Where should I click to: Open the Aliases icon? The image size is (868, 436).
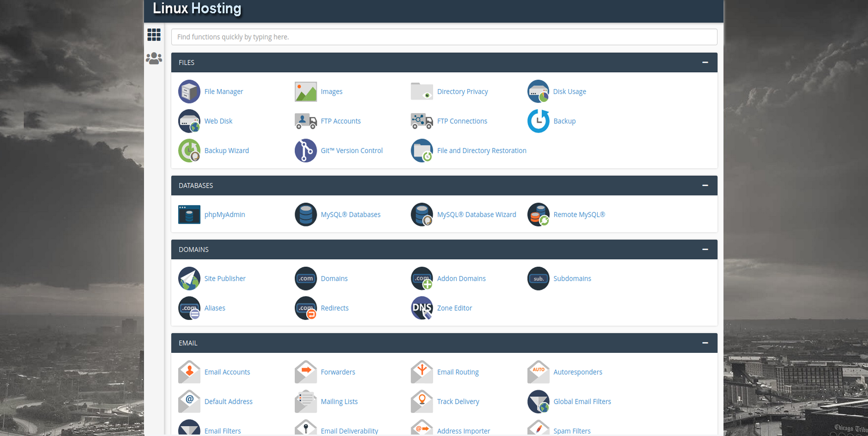(x=189, y=308)
